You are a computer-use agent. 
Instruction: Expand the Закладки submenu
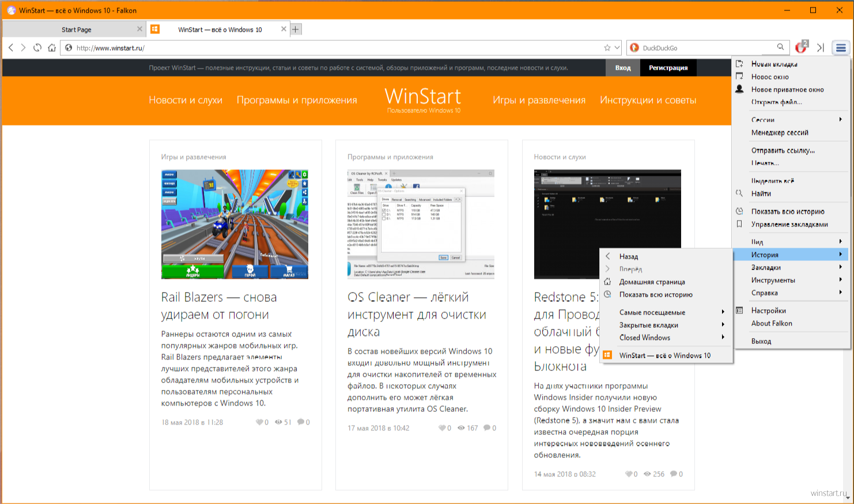pyautogui.click(x=792, y=267)
